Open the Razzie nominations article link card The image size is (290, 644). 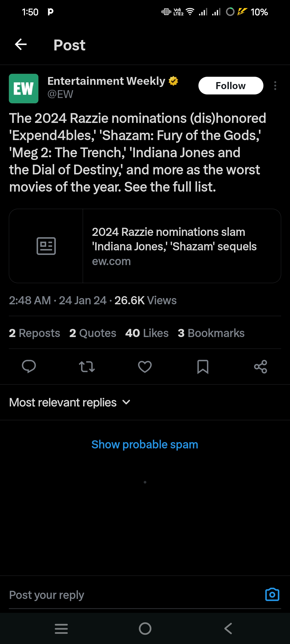pos(175,246)
